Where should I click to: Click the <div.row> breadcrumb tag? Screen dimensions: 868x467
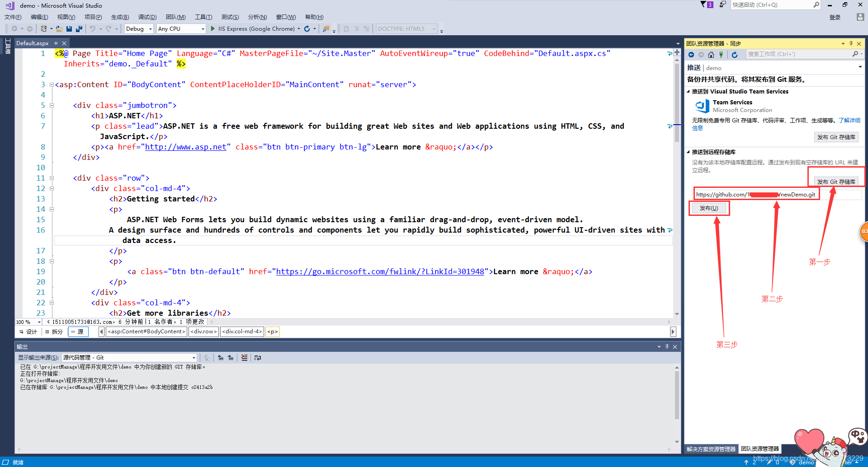pos(203,332)
